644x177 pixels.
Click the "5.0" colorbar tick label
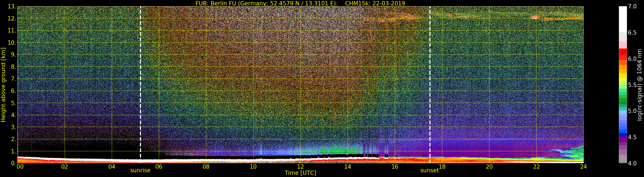[x=632, y=111]
